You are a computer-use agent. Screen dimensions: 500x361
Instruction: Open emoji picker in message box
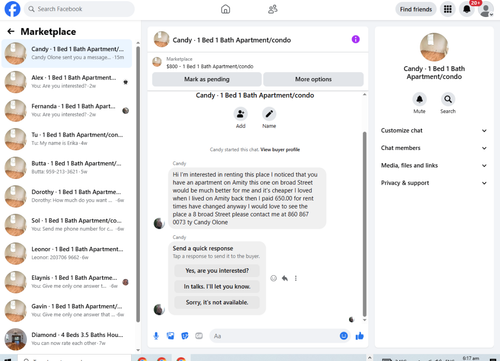[x=344, y=336]
